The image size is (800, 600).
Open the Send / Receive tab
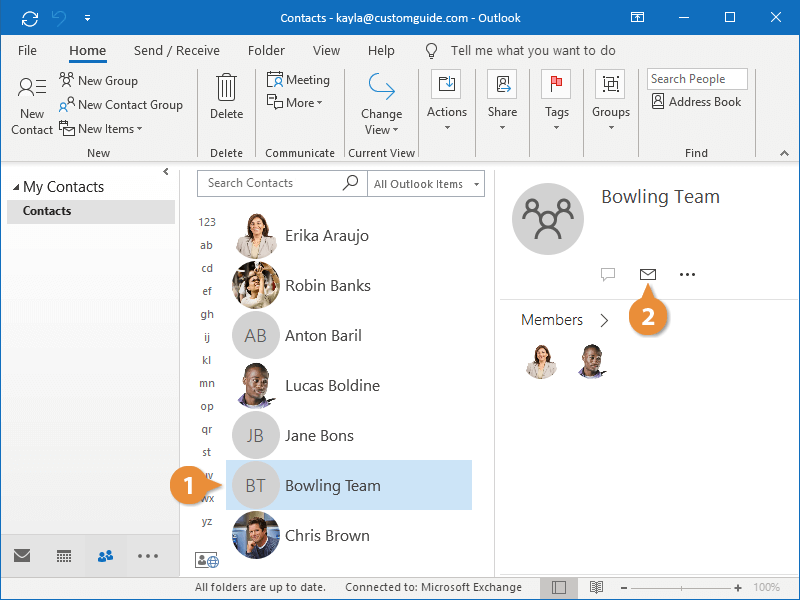point(176,50)
